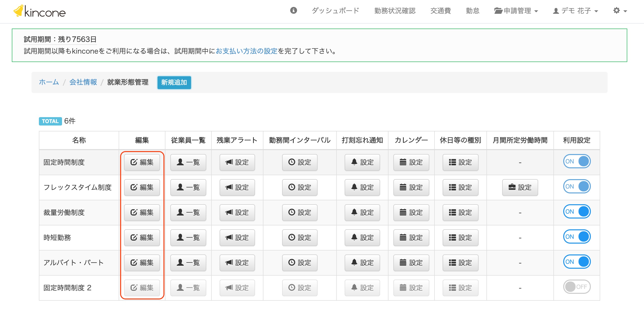This screenshot has width=644, height=313.
Task: Open the デモ 花子 user dropdown
Action: coord(575,11)
